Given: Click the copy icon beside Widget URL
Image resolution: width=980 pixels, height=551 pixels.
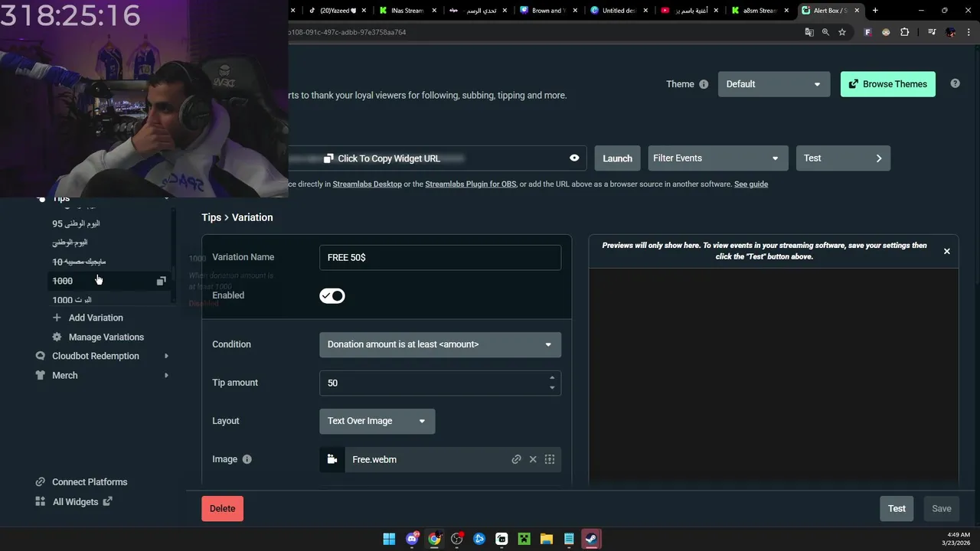Looking at the screenshot, I should point(328,158).
